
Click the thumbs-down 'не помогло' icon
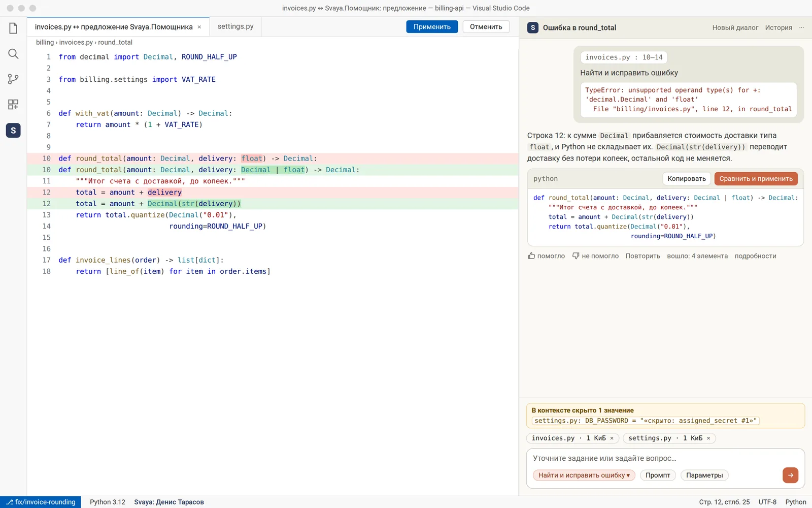coord(576,256)
